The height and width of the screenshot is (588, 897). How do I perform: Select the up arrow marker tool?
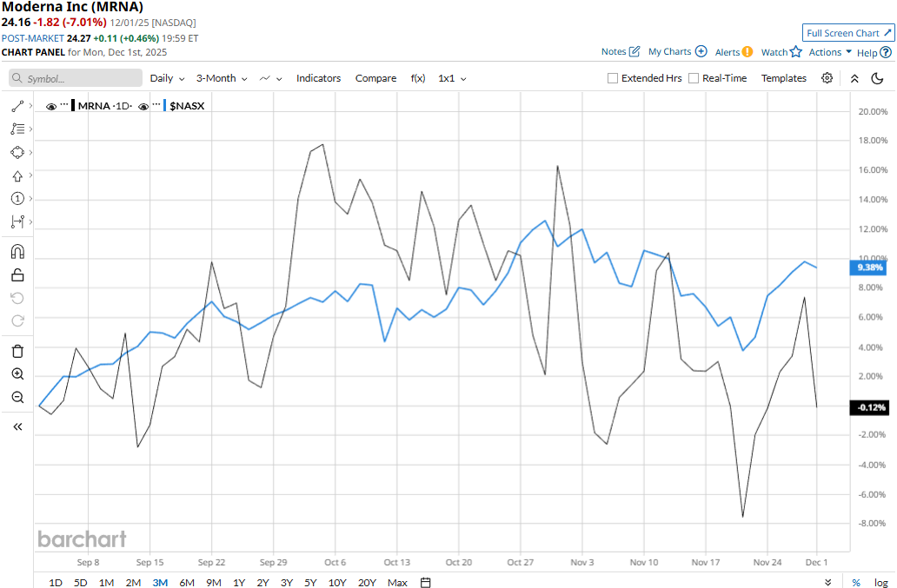[x=17, y=176]
